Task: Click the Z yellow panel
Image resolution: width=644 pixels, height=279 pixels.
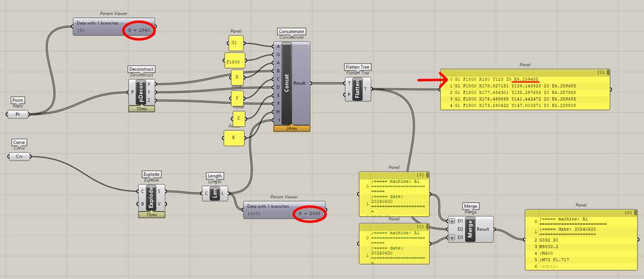Action: 239,118
